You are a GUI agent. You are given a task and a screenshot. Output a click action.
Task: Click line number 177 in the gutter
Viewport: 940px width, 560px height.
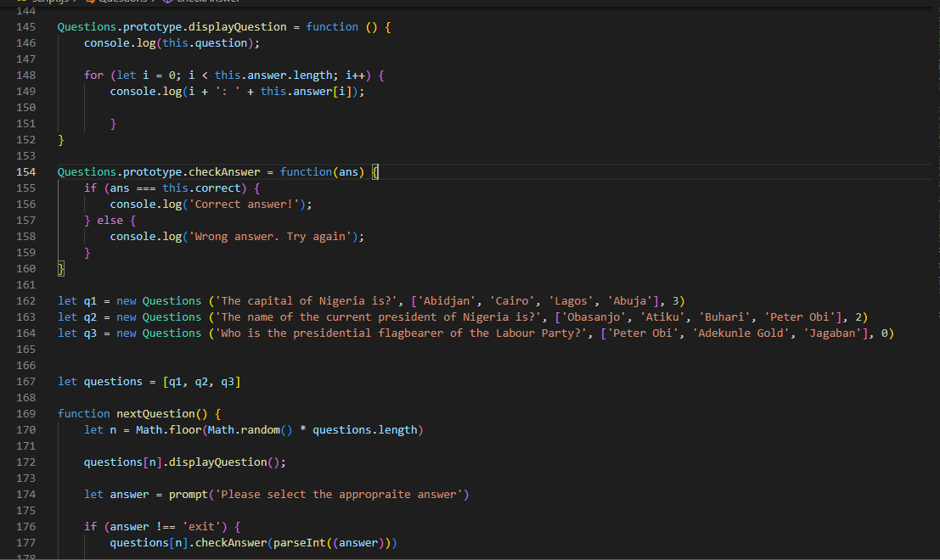[x=25, y=543]
